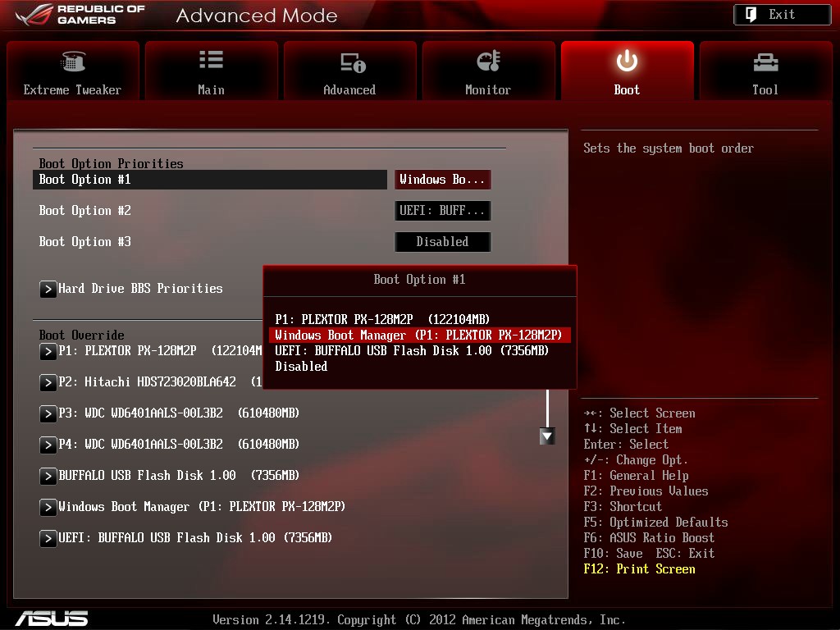Click arrow icon beside P2: Hitachi entry
This screenshot has width=840, height=630.
[x=48, y=382]
